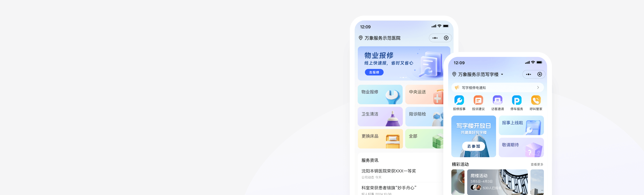Open the 呼叫管家 phone icon
Image resolution: width=644 pixels, height=195 pixels.
536,100
